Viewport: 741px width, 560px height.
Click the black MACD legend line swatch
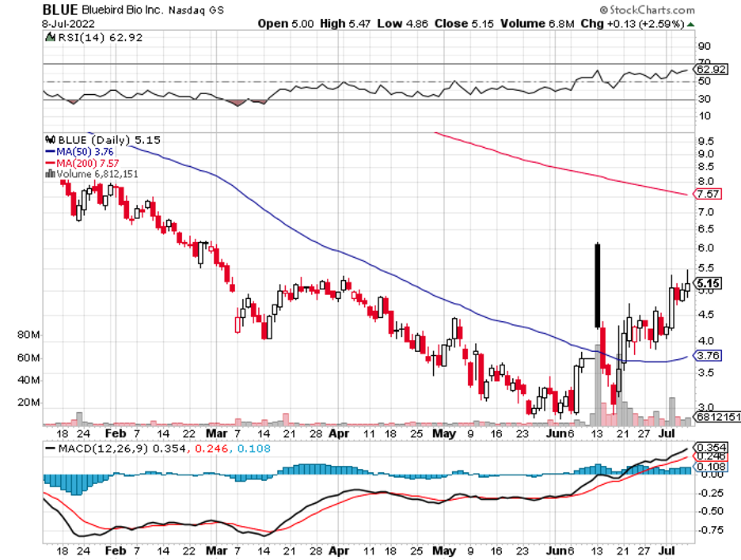[50, 448]
